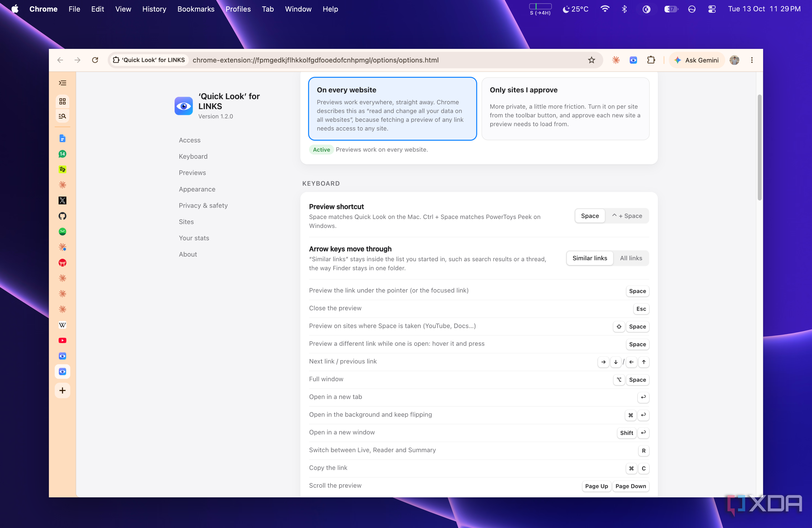812x528 pixels.
Task: Click the page's vertical scrollbar thumb
Action: coord(759,147)
